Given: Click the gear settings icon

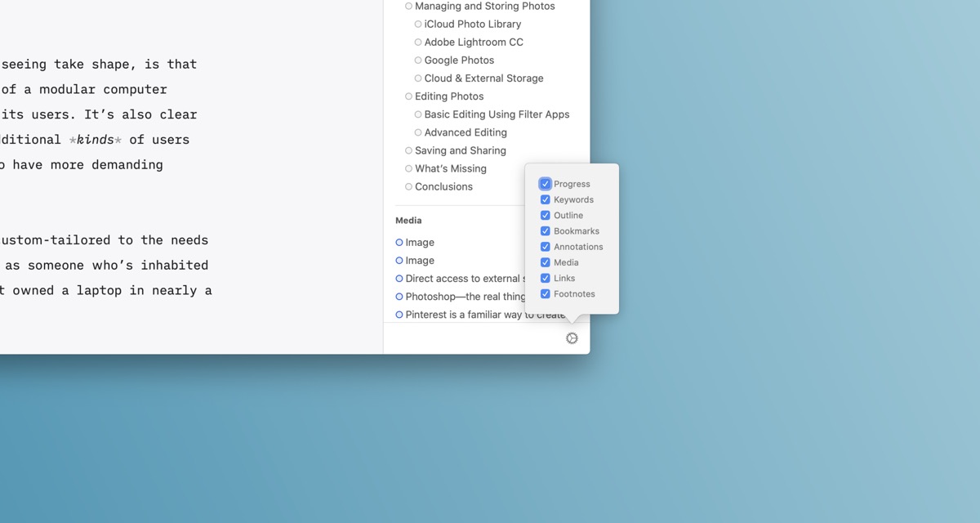Looking at the screenshot, I should [572, 338].
